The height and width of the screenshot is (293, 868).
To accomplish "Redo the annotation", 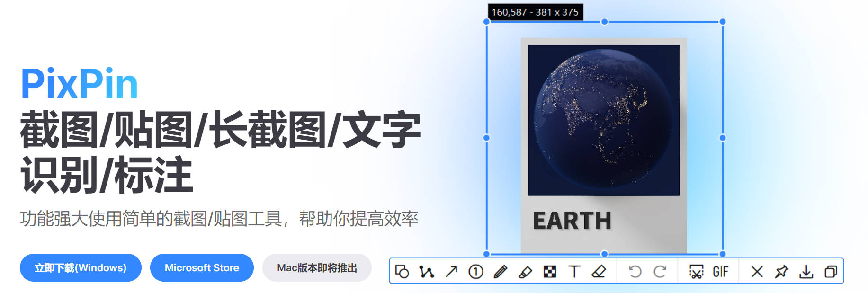I will pos(660,272).
